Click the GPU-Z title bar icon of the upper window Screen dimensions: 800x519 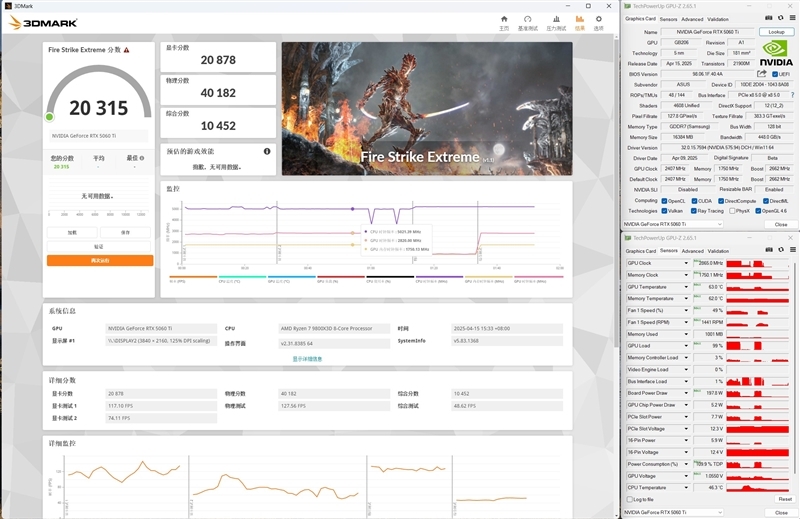click(627, 6)
